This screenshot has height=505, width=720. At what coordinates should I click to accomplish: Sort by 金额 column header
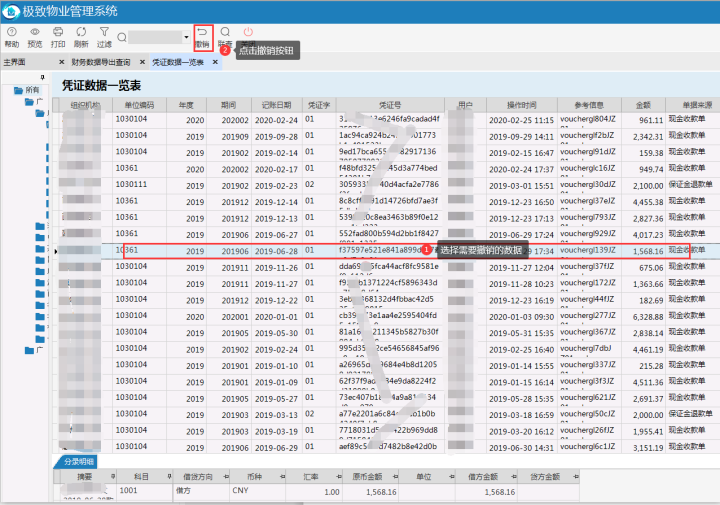coord(643,105)
